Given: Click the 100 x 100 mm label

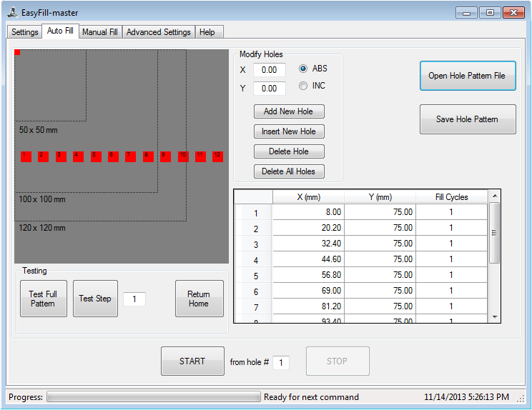Looking at the screenshot, I should pos(42,199).
